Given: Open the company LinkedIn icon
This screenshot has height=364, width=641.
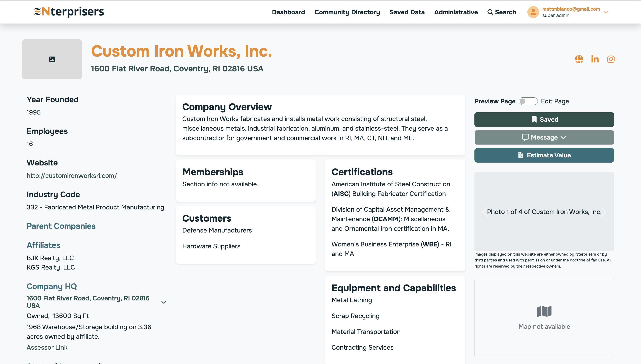Looking at the screenshot, I should pyautogui.click(x=595, y=59).
